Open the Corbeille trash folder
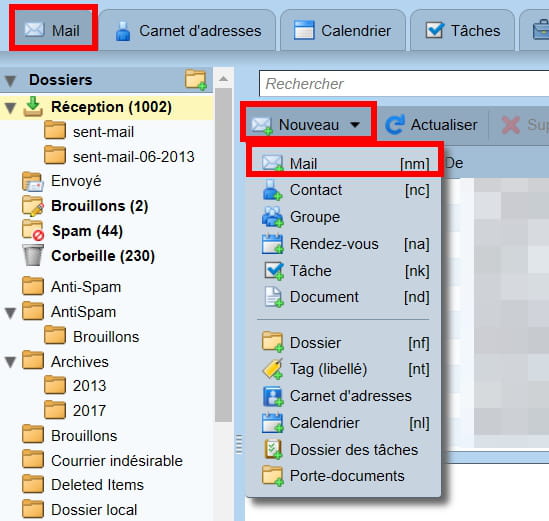This screenshot has width=549, height=521. click(x=89, y=256)
